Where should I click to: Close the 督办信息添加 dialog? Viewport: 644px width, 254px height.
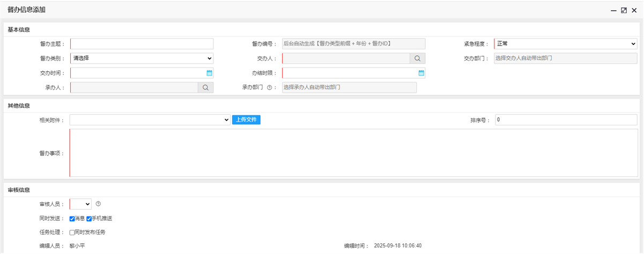point(634,10)
